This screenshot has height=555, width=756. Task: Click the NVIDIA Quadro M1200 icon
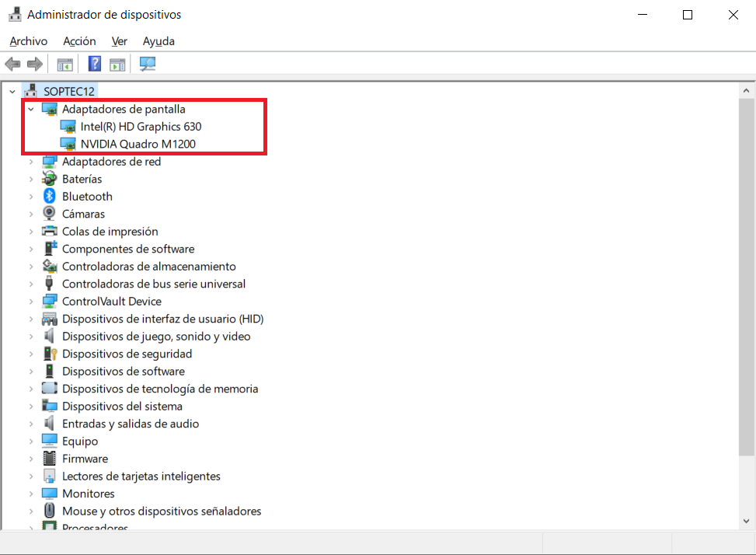point(68,144)
